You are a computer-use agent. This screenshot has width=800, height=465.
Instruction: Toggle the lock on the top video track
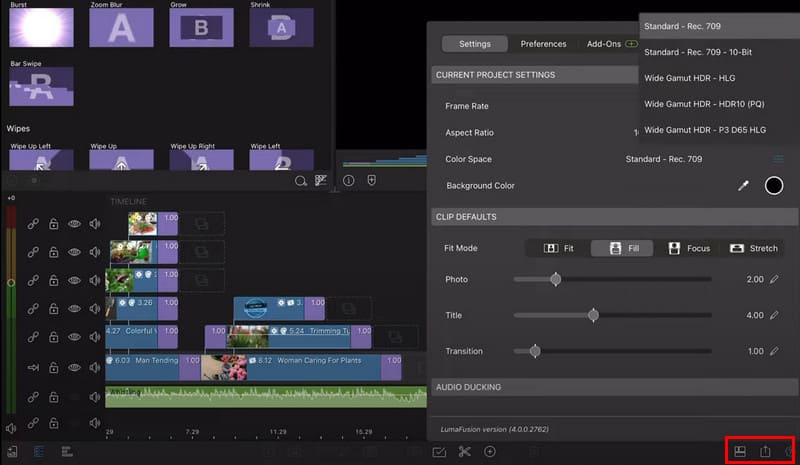point(54,225)
